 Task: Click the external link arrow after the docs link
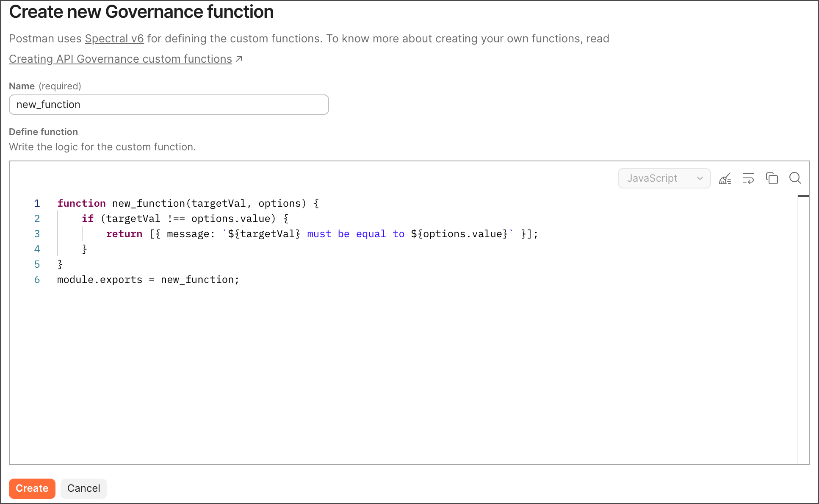(x=239, y=58)
